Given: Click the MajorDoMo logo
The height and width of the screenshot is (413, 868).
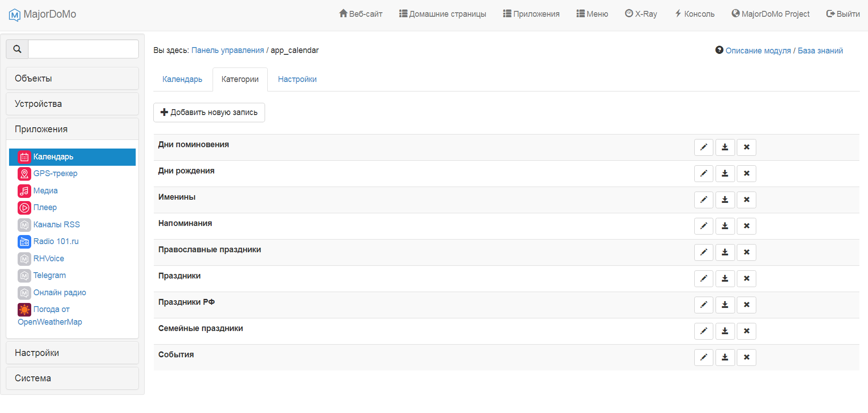Looking at the screenshot, I should coord(43,14).
